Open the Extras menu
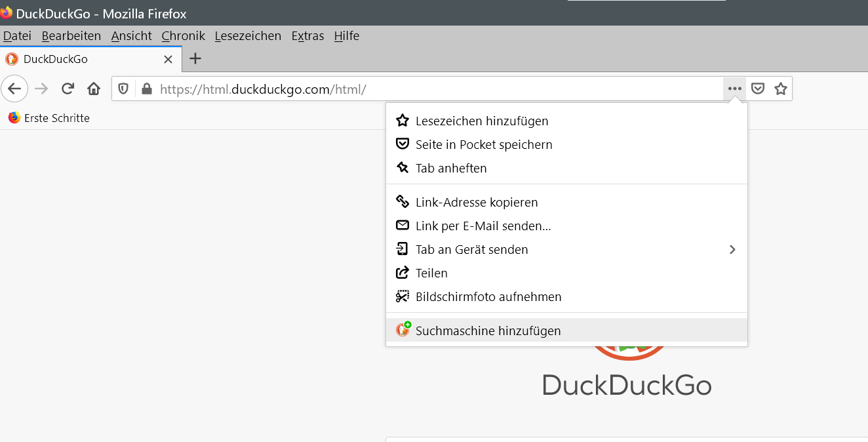Image resolution: width=868 pixels, height=442 pixels. pos(307,36)
